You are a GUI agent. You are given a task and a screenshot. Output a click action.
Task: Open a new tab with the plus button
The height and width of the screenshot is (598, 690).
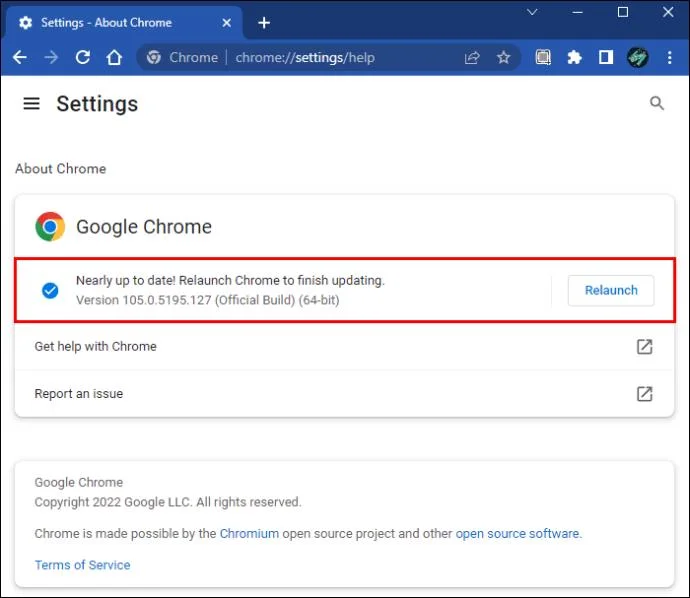pyautogui.click(x=264, y=23)
